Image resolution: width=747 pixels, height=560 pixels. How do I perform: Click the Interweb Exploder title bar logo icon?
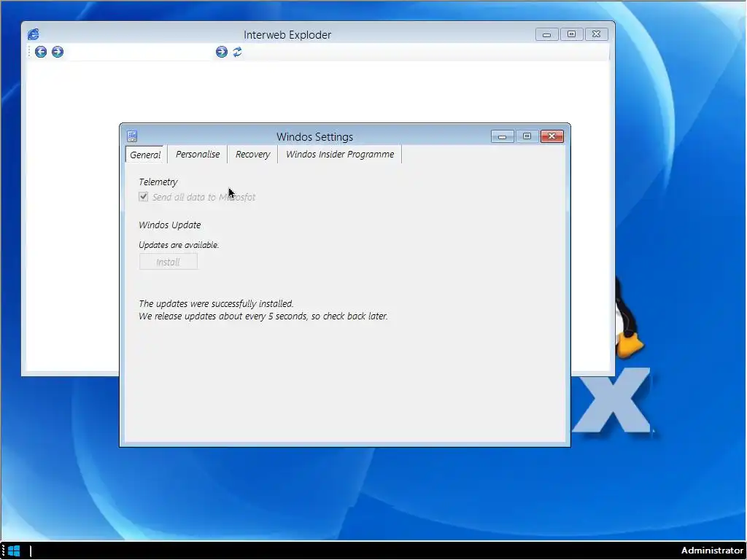point(34,34)
